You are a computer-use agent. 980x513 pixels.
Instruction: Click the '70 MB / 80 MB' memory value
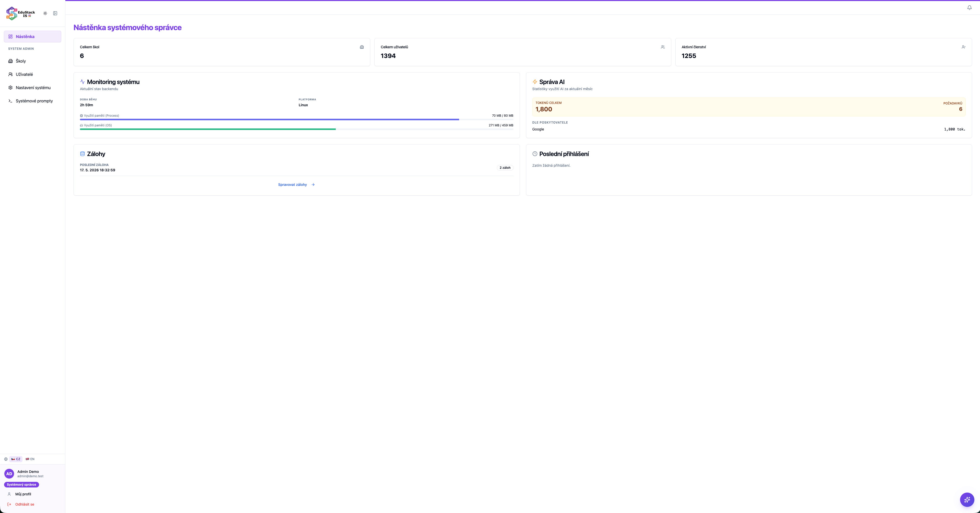[x=503, y=116]
